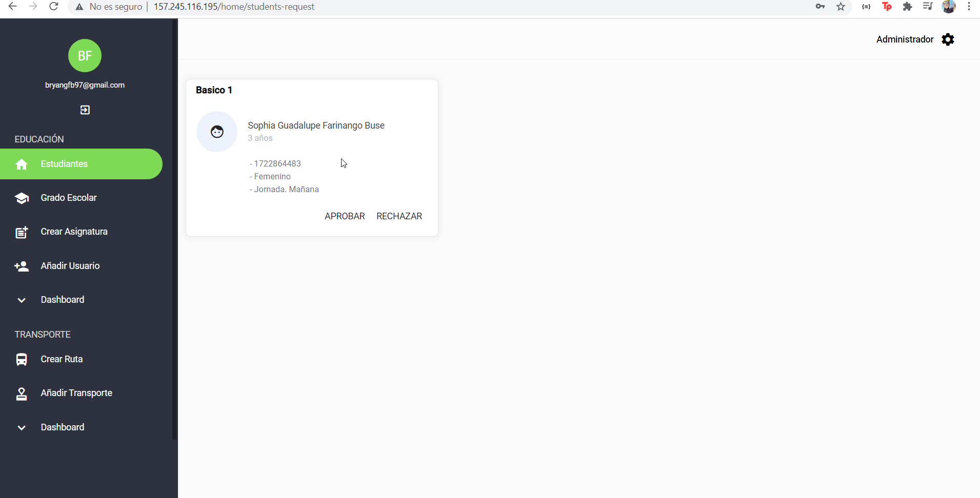Image resolution: width=980 pixels, height=498 pixels.
Task: Open the browser options three-dot menu
Action: [x=969, y=7]
